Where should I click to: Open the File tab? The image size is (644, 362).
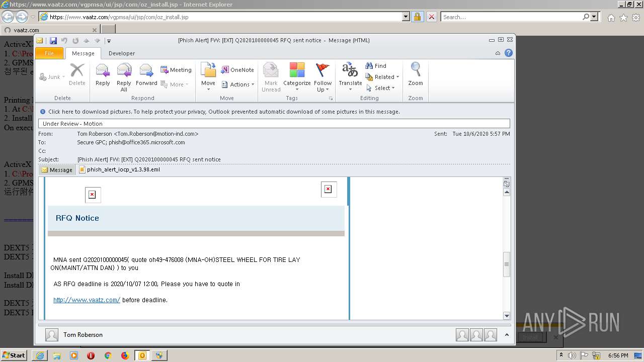(49, 53)
